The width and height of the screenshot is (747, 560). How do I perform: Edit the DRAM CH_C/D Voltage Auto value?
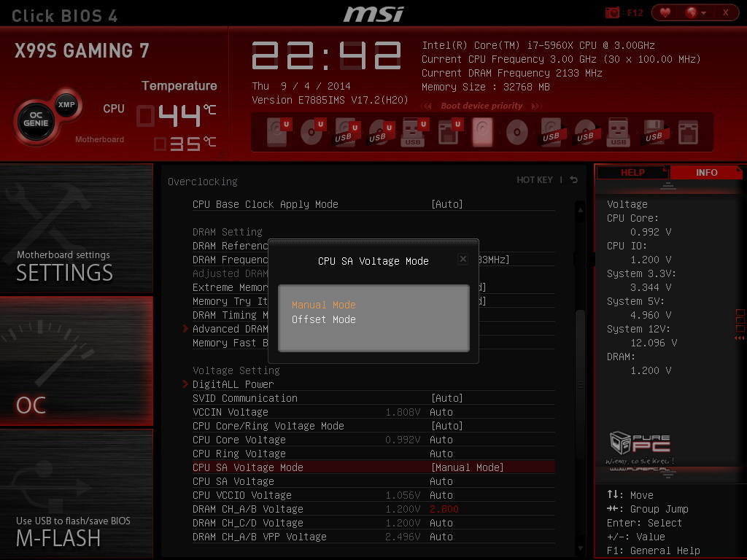click(x=441, y=523)
